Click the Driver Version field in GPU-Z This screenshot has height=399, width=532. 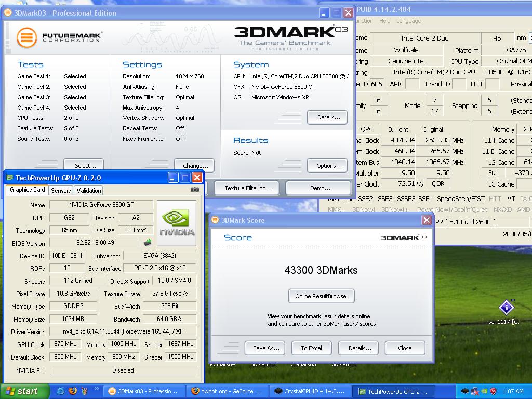(123, 331)
